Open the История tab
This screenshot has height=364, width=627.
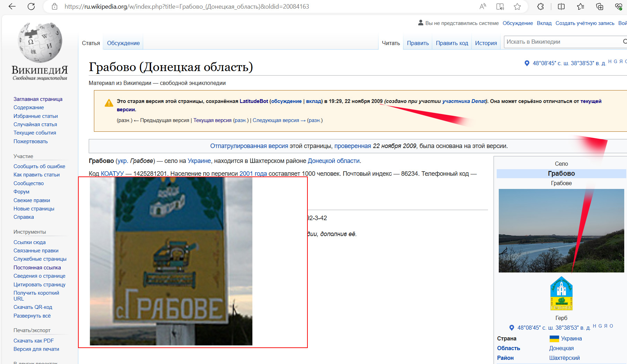click(x=486, y=43)
